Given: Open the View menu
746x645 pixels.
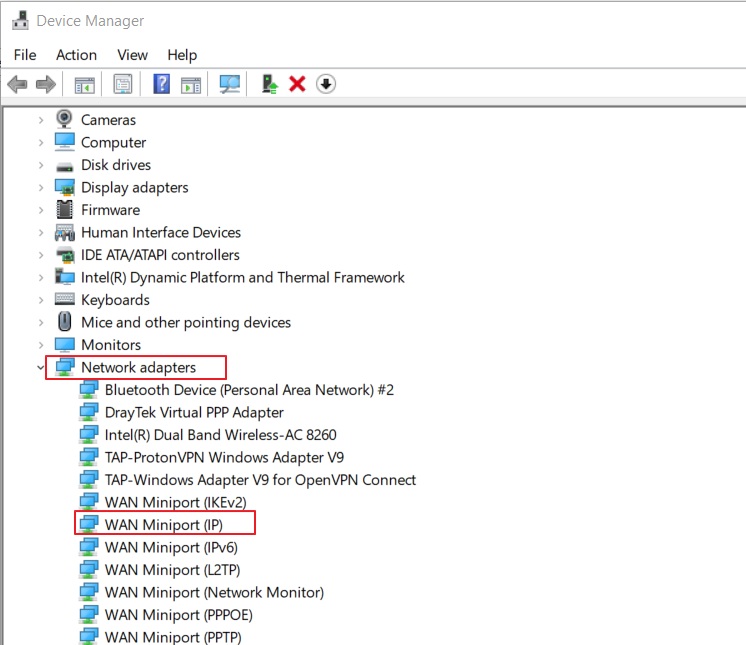Looking at the screenshot, I should [x=132, y=55].
